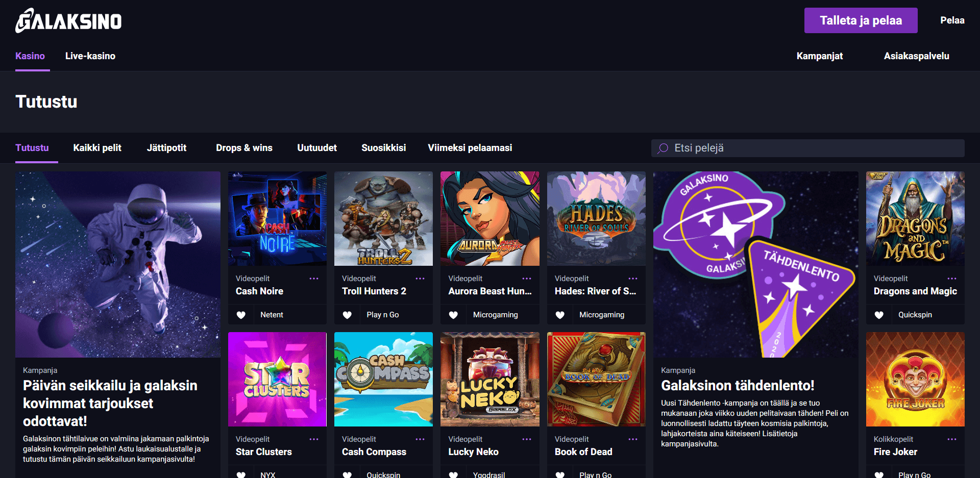Click the heart icon on Star Clusters
This screenshot has width=980, height=478.
(241, 474)
